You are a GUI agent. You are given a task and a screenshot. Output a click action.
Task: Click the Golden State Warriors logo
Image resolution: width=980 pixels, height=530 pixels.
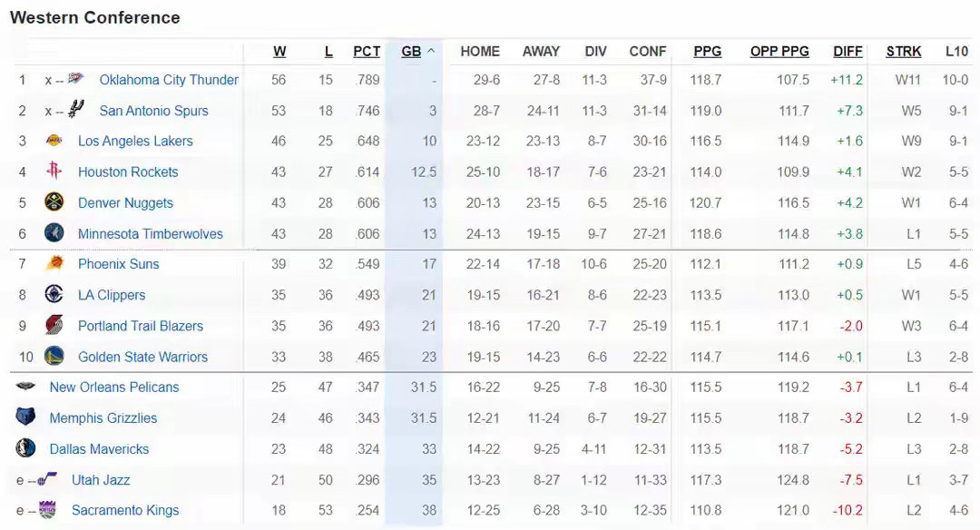(x=54, y=356)
